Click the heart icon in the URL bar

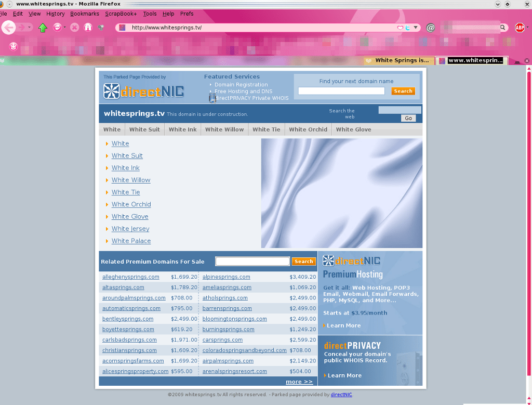[x=401, y=28]
